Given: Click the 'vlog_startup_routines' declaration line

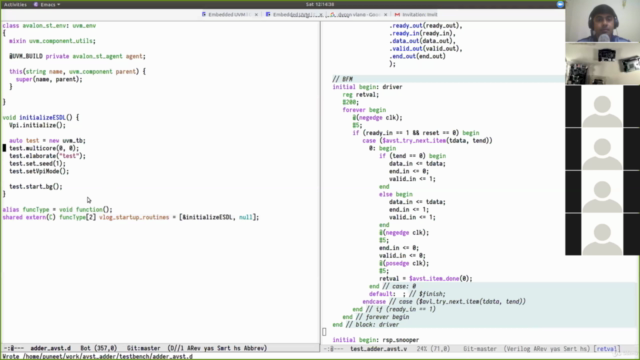Looking at the screenshot, I should [x=131, y=217].
